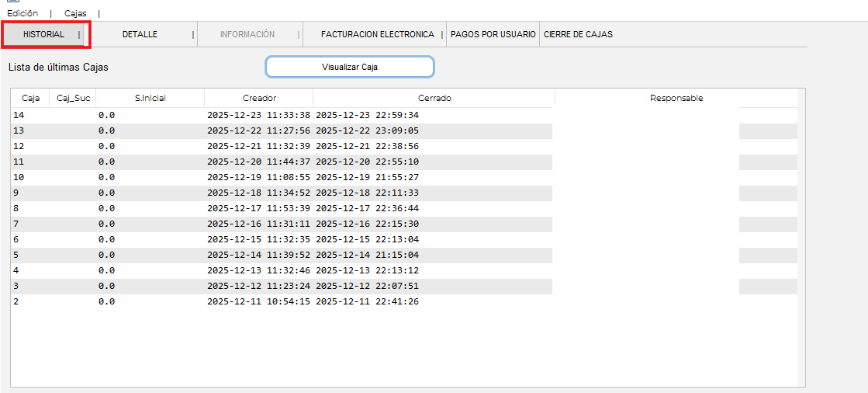Image resolution: width=868 pixels, height=393 pixels.
Task: Select the CIERRE DE CAJAS tab
Action: [578, 34]
